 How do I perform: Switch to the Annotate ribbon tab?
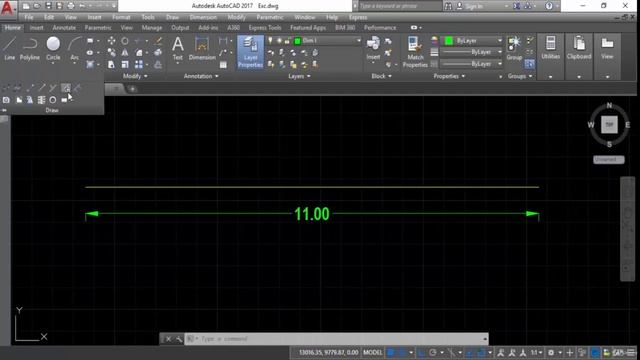[x=64, y=27]
